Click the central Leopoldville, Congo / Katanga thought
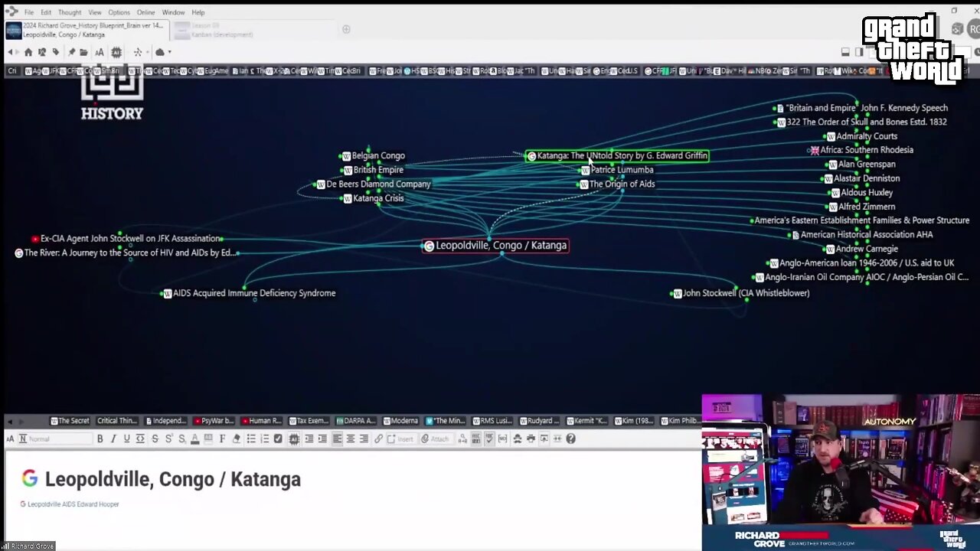 [x=495, y=246]
